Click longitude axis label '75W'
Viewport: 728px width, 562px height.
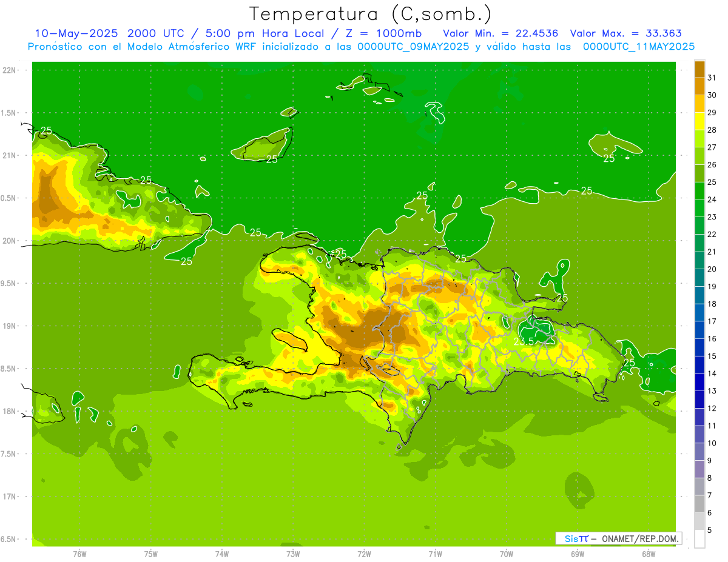tap(150, 554)
